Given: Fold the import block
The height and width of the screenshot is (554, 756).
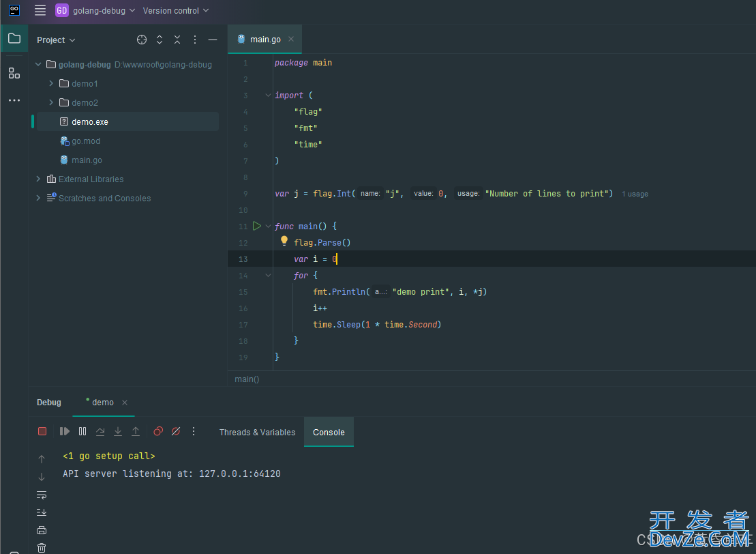Looking at the screenshot, I should click(268, 95).
